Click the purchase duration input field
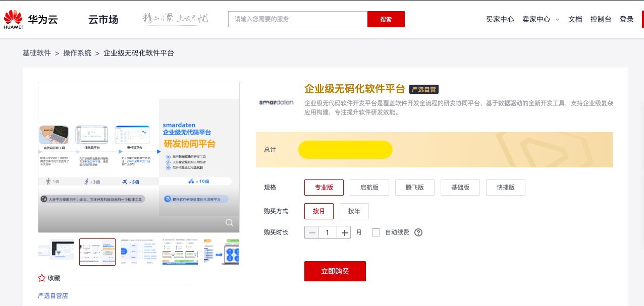This screenshot has width=644, height=306. tap(328, 232)
